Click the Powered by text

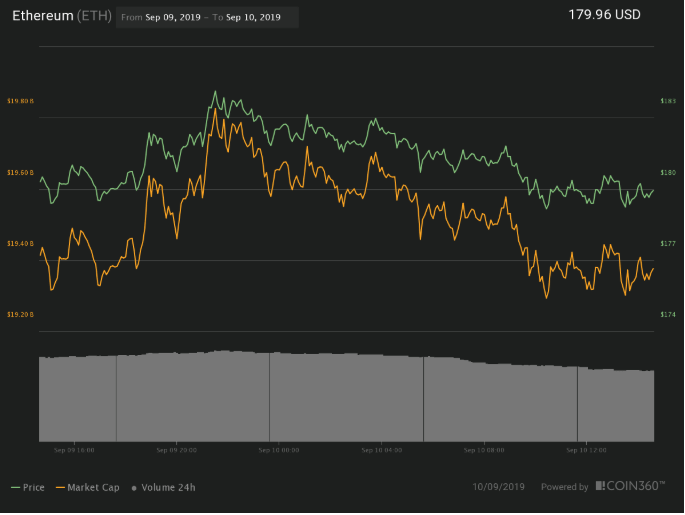(564, 487)
